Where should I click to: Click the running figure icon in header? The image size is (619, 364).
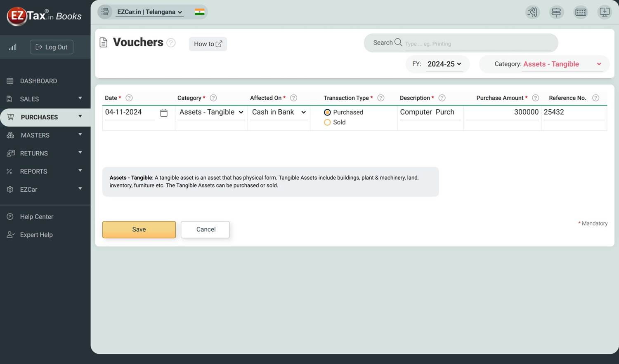click(x=533, y=12)
